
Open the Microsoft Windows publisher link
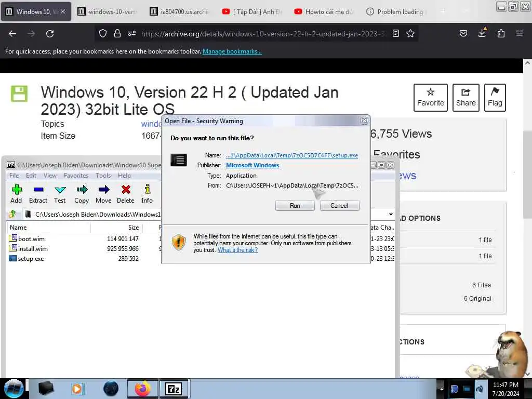(x=252, y=165)
